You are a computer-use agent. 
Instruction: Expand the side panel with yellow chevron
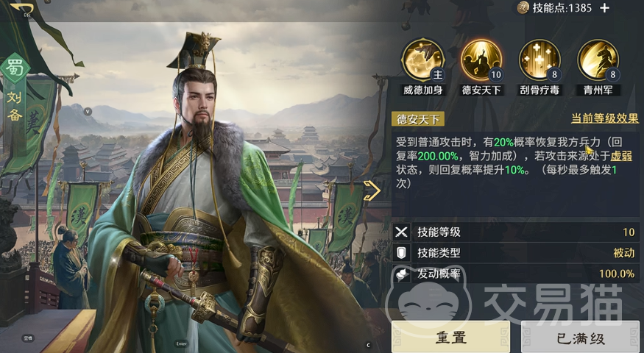point(372,190)
